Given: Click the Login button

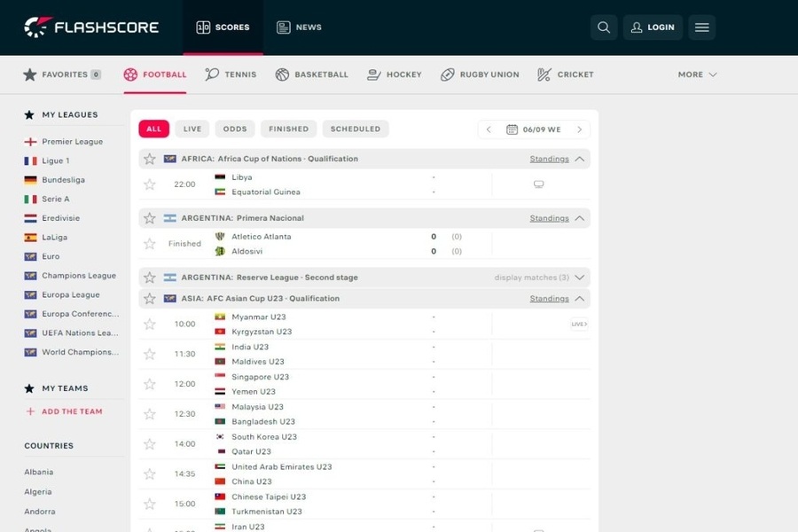Looking at the screenshot, I should 653,27.
